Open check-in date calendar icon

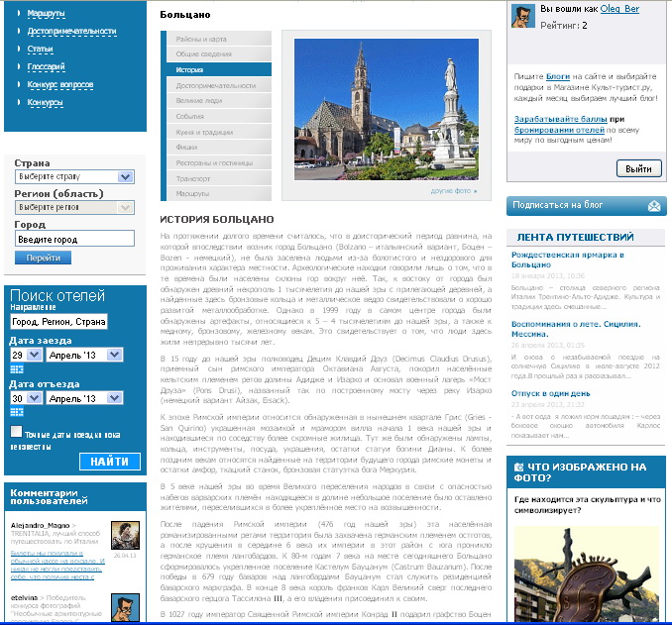(x=17, y=368)
